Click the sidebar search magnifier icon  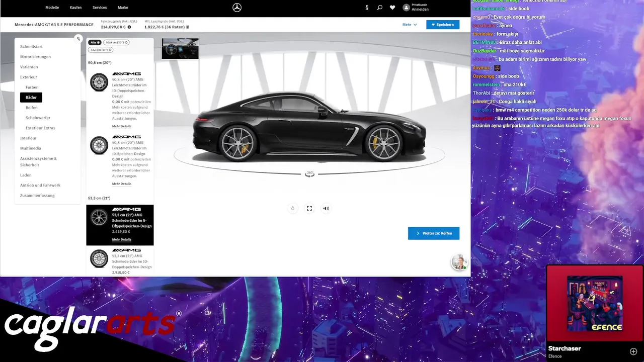[x=78, y=39]
